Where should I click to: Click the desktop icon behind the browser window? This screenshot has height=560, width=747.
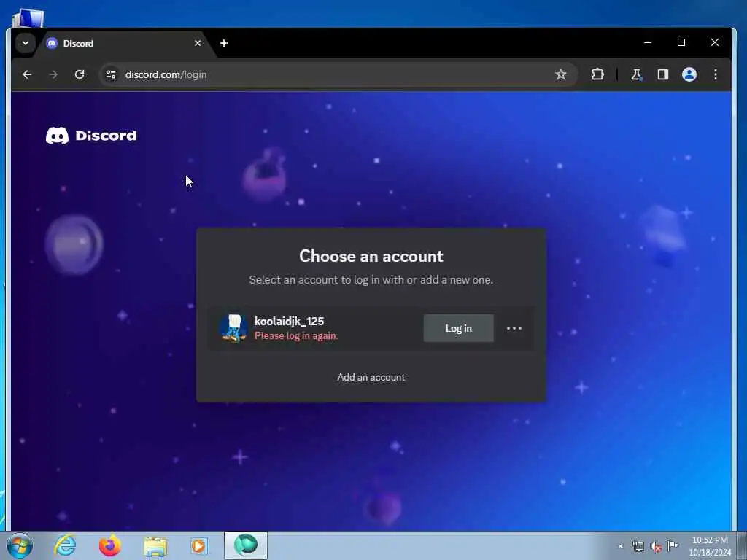tap(28, 18)
